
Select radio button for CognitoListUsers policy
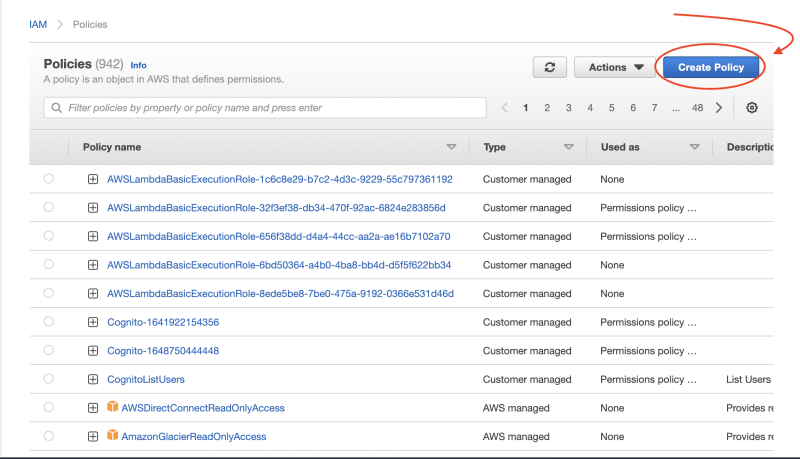(48, 378)
